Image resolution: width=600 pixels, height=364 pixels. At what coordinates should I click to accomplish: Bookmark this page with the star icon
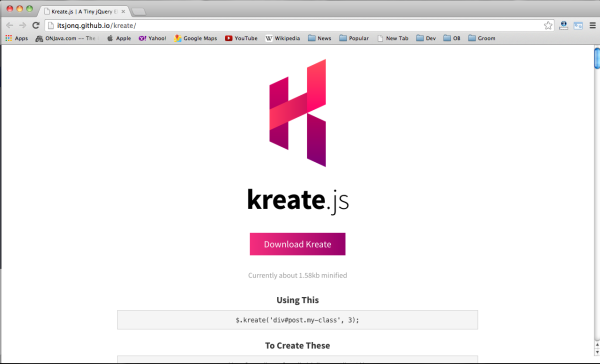tap(548, 25)
